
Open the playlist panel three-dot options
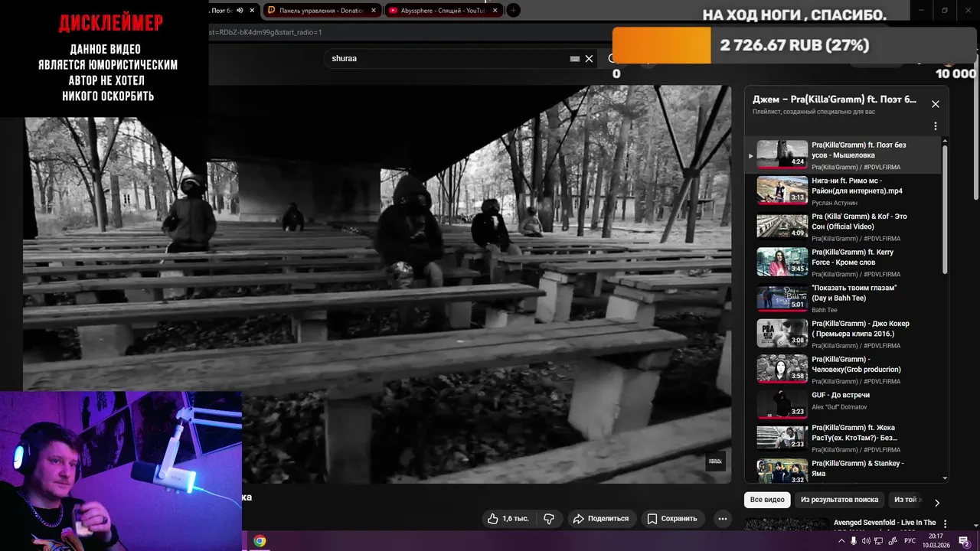click(935, 126)
